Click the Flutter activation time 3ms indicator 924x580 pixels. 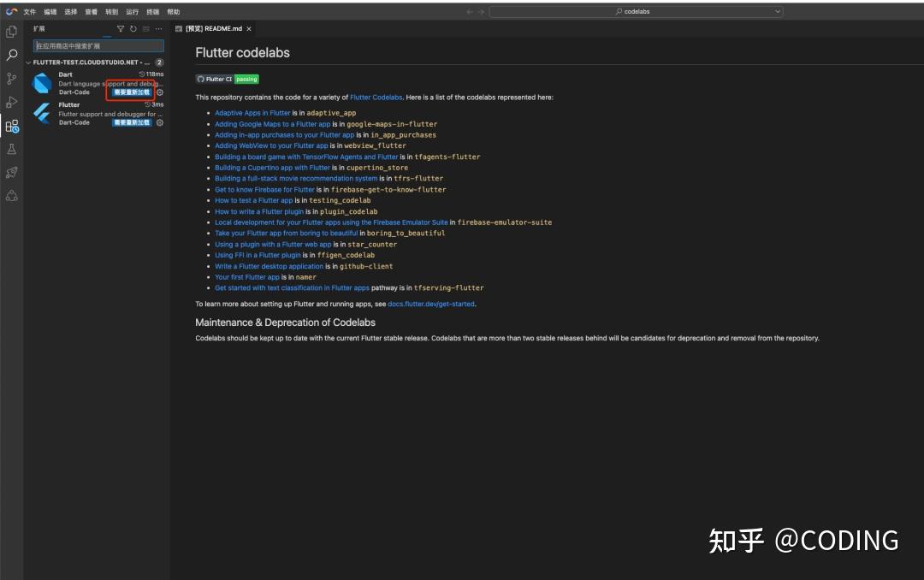pyautogui.click(x=154, y=104)
